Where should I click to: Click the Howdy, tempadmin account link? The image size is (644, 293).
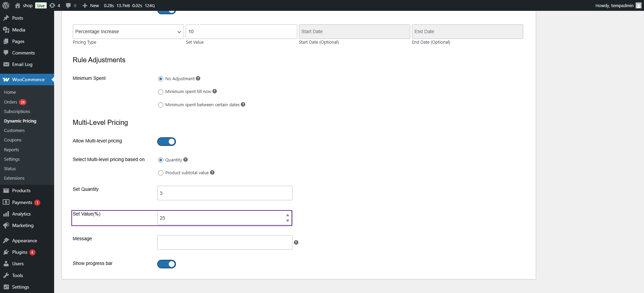click(x=614, y=5)
